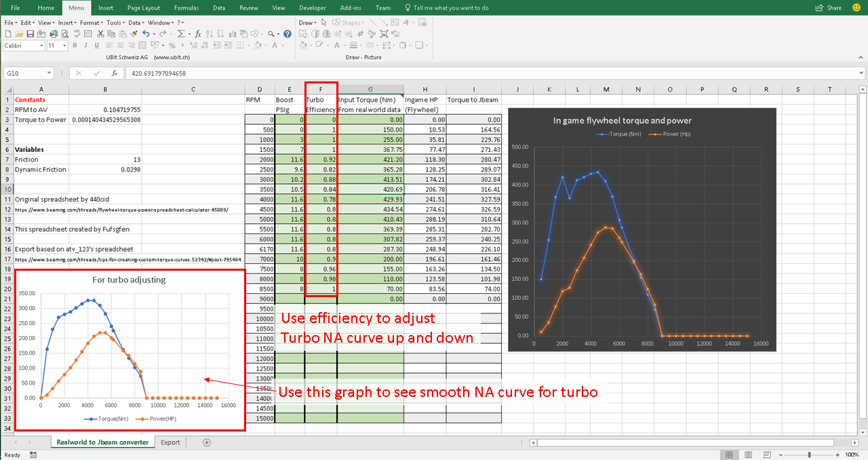Open the Fill Color bucket in Formatting toolbar
The image size is (868, 460).
pyautogui.click(x=258, y=45)
